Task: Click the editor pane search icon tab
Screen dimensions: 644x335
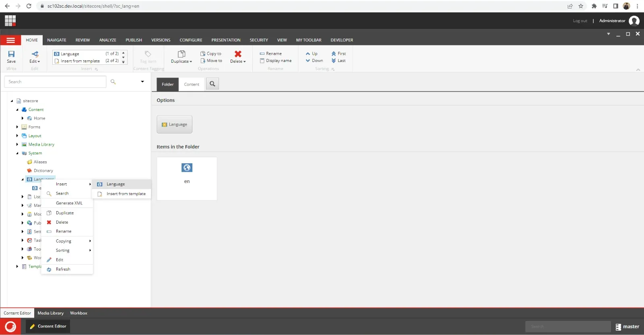Action: [213, 84]
